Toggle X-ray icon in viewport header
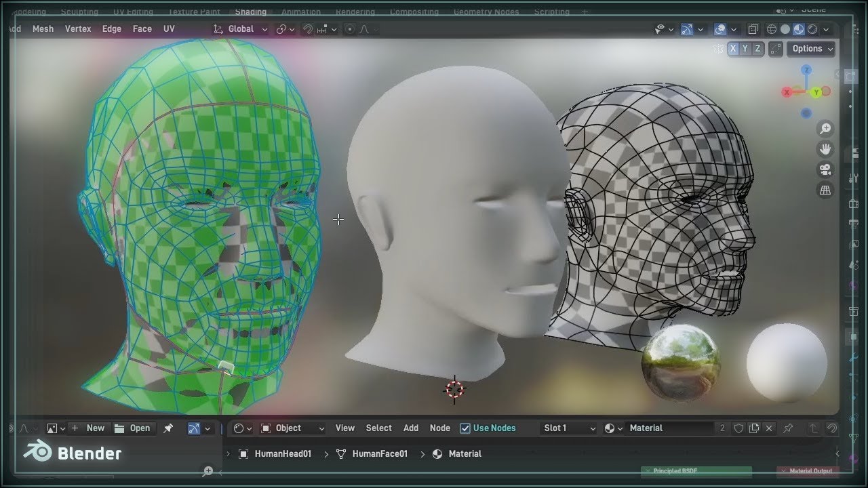Viewport: 868px width, 488px height. point(753,29)
